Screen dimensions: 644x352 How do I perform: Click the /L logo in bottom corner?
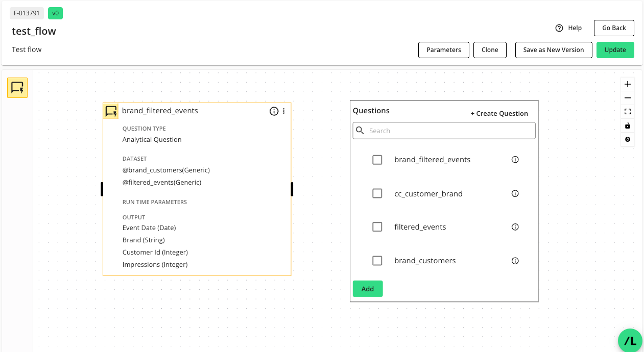coord(630,340)
